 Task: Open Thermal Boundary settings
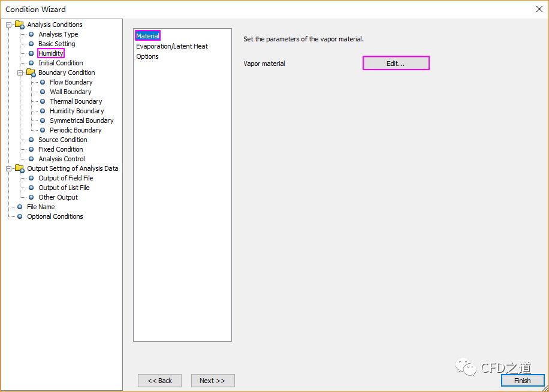click(76, 101)
